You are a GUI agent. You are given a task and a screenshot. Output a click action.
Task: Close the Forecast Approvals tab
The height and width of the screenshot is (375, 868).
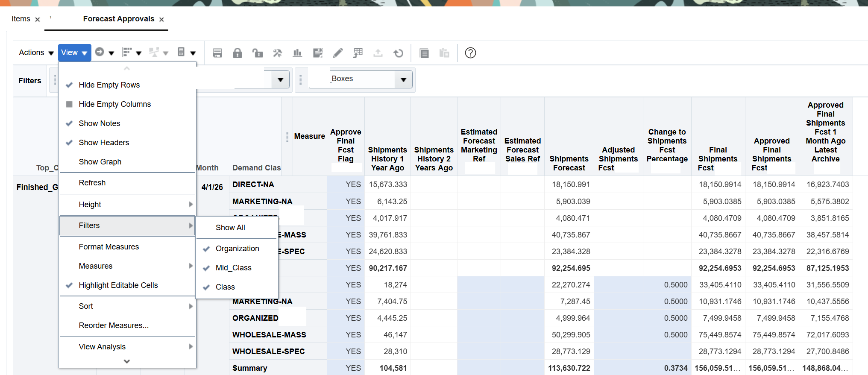[161, 20]
